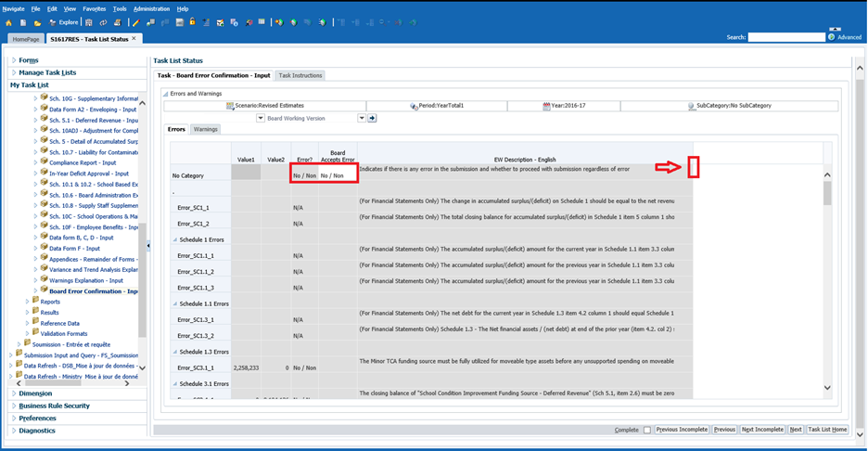Expand the Results folder in the tree

click(27, 313)
